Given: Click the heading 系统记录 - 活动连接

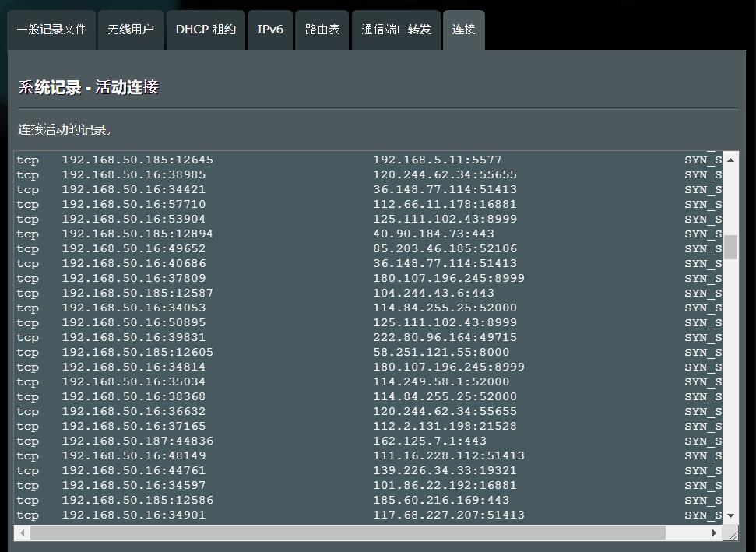Looking at the screenshot, I should click(88, 87).
